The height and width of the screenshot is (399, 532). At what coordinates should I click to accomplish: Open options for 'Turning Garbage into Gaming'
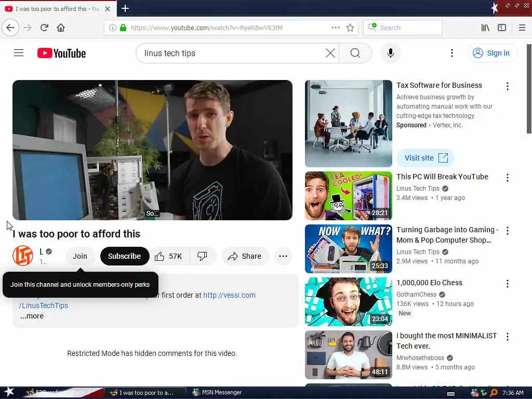pos(507,231)
